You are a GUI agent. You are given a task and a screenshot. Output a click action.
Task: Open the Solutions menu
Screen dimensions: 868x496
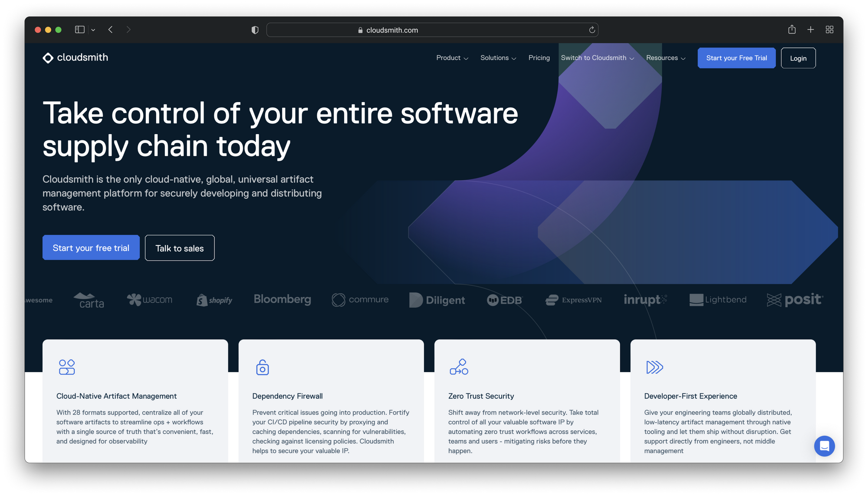coord(498,58)
